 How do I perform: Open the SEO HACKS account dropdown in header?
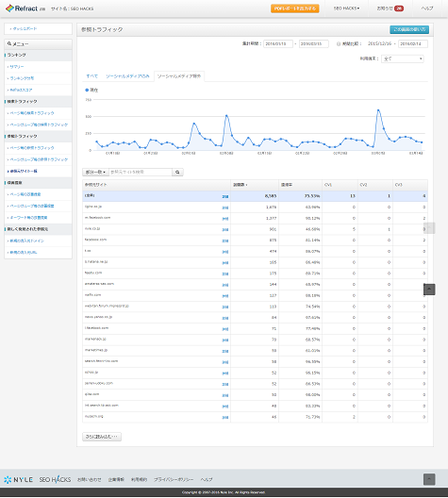346,8
